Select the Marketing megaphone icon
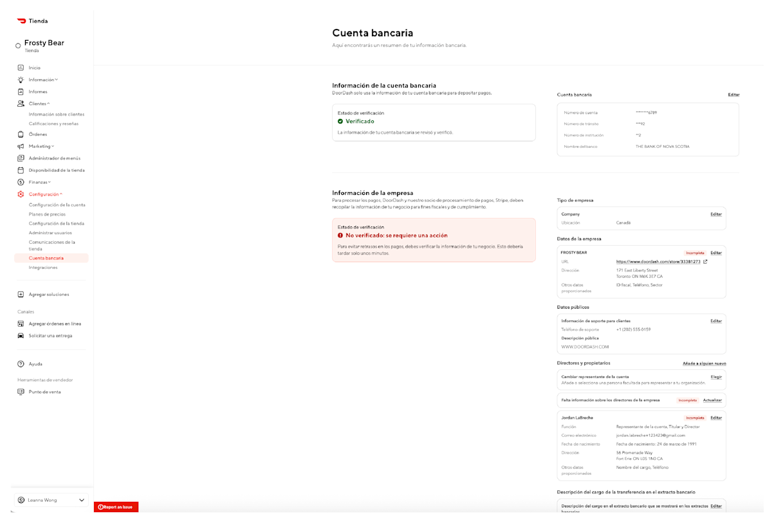Image resolution: width=772 pixels, height=532 pixels. pos(20,146)
